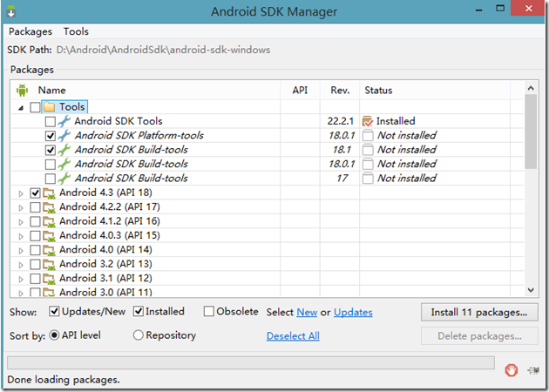549x392 pixels.
Task: Click the green wrench icon for Build-tools 17
Action: [x=64, y=179]
